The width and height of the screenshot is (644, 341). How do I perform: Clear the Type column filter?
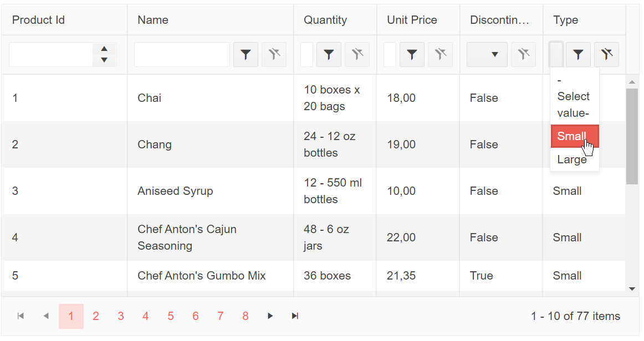pos(606,54)
